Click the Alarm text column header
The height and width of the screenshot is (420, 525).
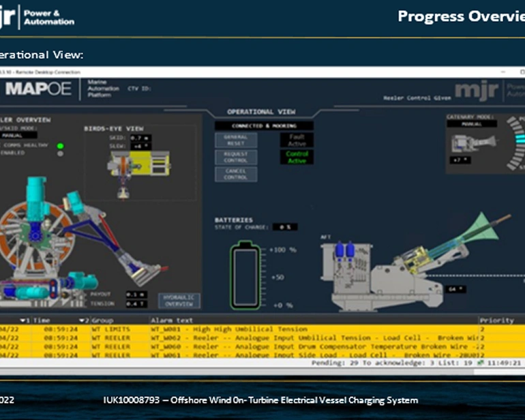coord(172,320)
